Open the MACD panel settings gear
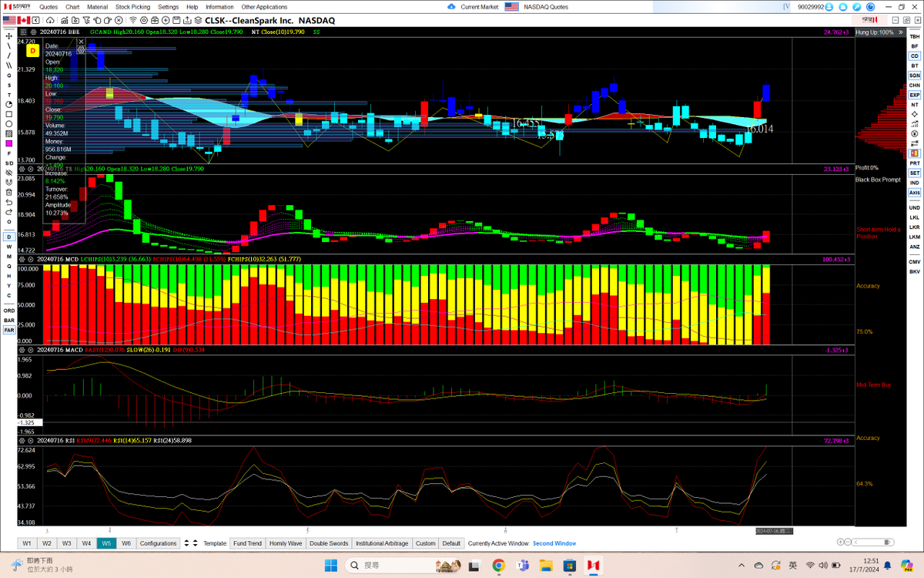The height and width of the screenshot is (578, 924). pos(22,349)
